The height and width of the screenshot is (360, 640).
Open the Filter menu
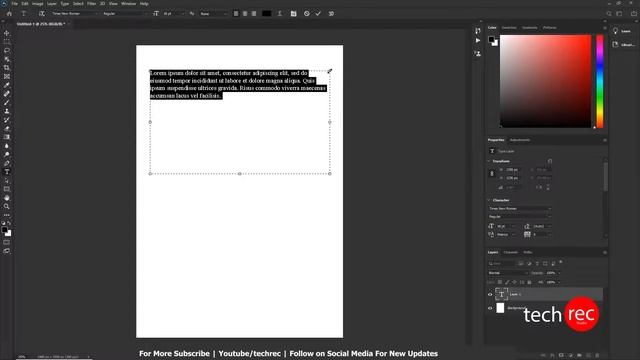(x=91, y=4)
